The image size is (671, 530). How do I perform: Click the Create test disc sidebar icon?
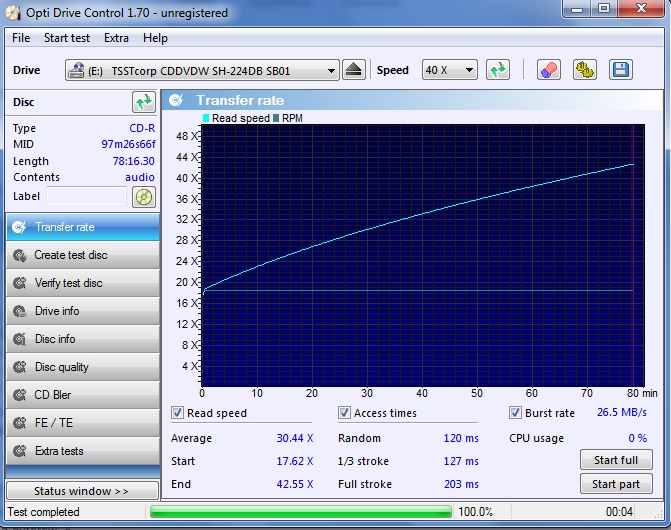point(19,255)
